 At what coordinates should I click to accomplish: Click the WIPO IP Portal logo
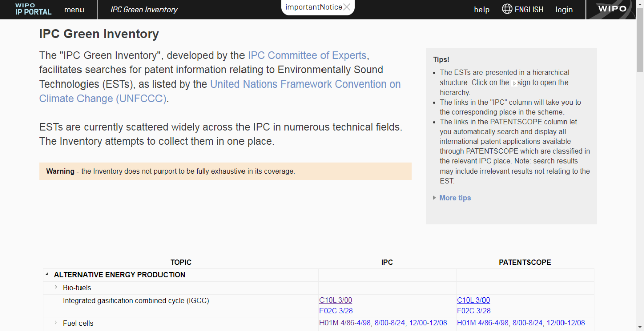[x=33, y=9]
